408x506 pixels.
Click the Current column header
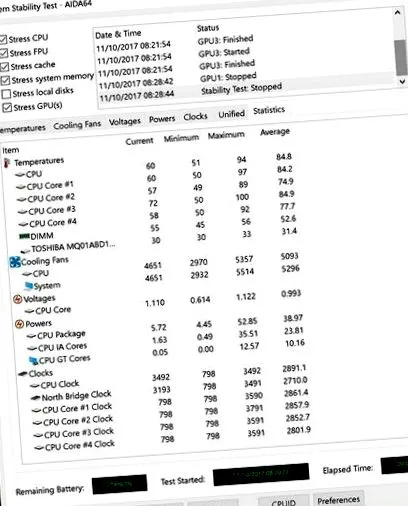tap(139, 141)
